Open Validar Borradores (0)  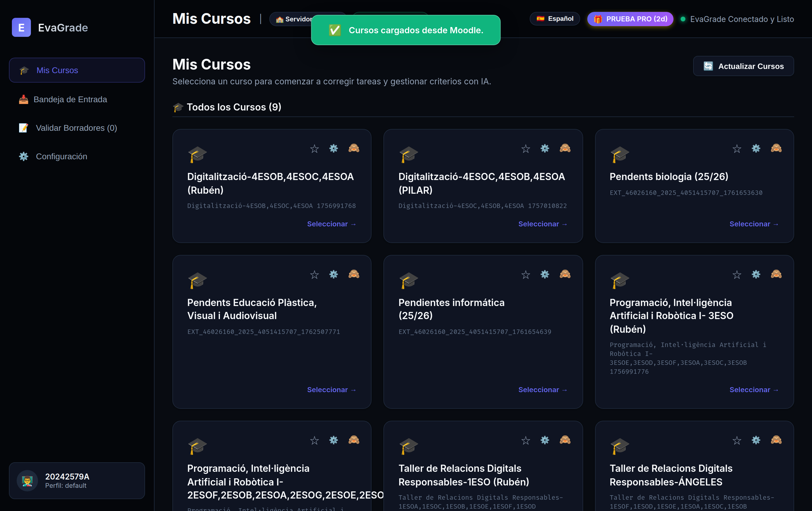(77, 128)
